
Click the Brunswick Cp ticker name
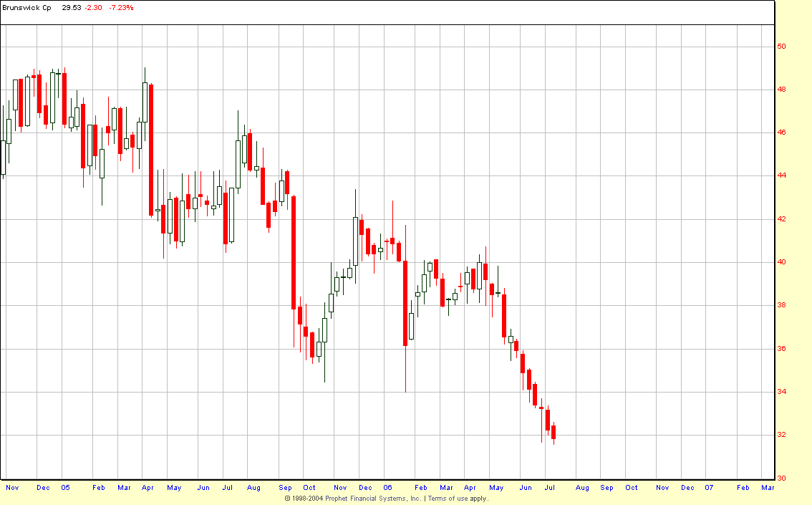[27, 8]
